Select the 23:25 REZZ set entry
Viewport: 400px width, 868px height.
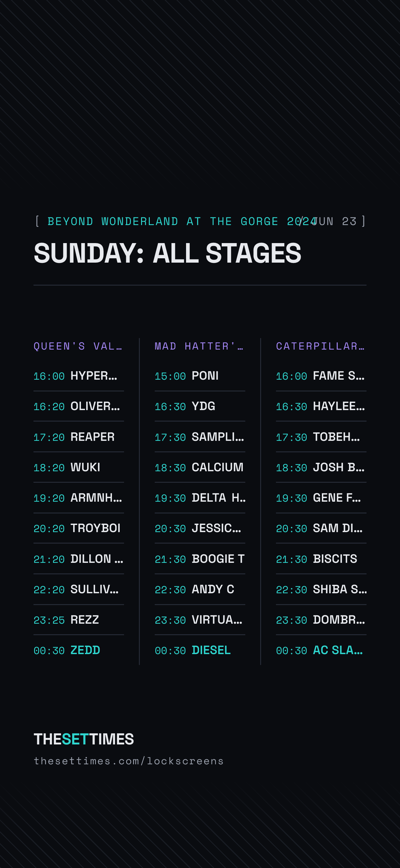coord(78,620)
